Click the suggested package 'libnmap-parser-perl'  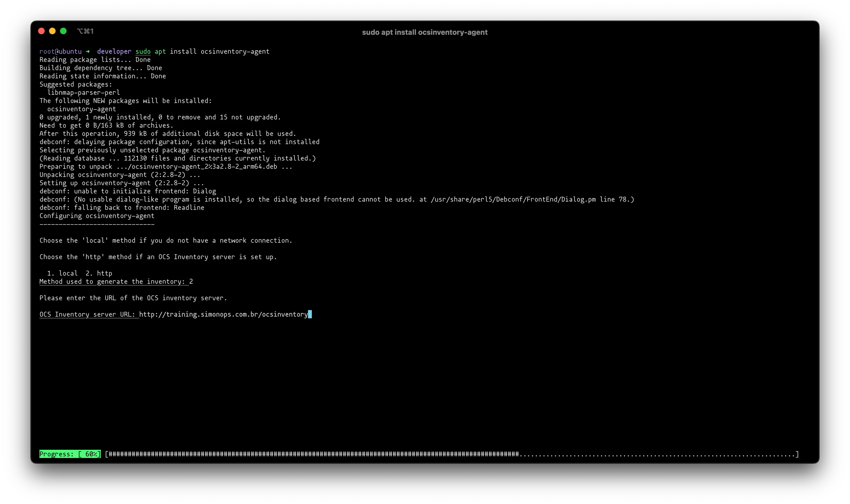[84, 92]
